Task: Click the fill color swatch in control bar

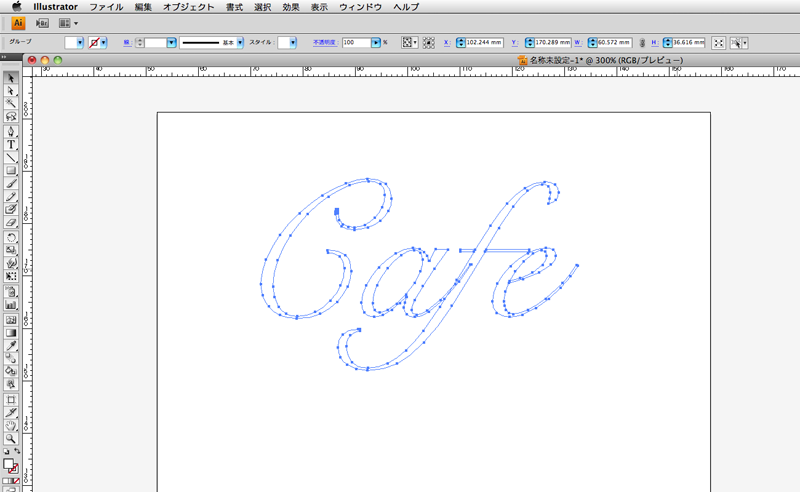Action: [x=71, y=43]
